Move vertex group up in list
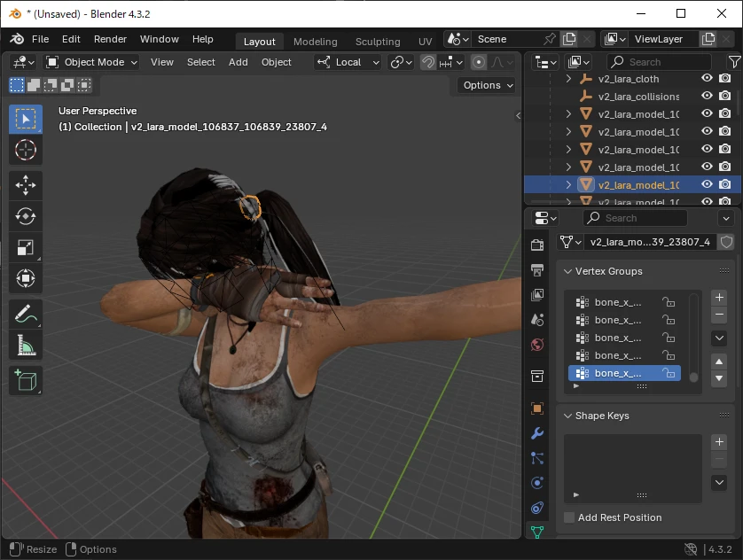This screenshot has width=743, height=560. point(719,362)
